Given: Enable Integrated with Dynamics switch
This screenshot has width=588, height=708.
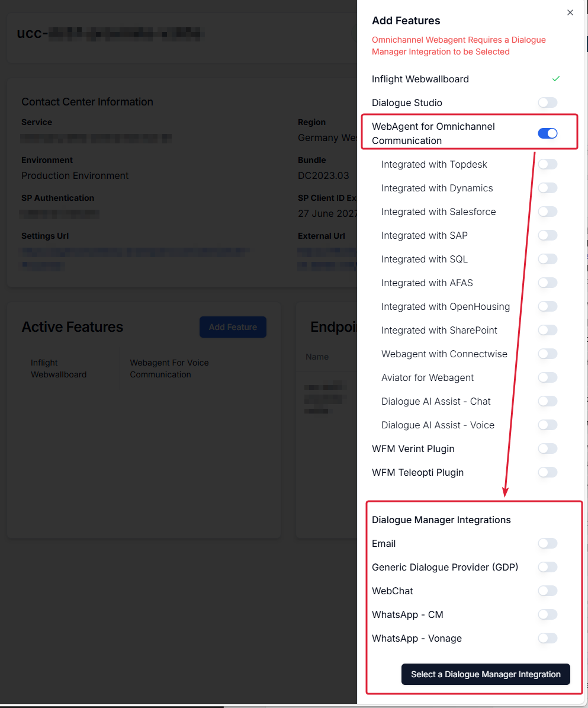Looking at the screenshot, I should (x=547, y=188).
